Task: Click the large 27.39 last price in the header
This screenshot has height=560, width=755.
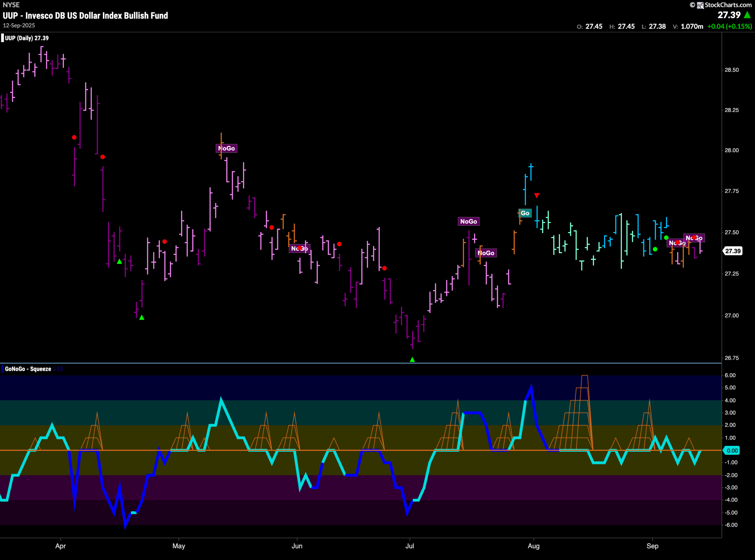Action: click(x=729, y=15)
